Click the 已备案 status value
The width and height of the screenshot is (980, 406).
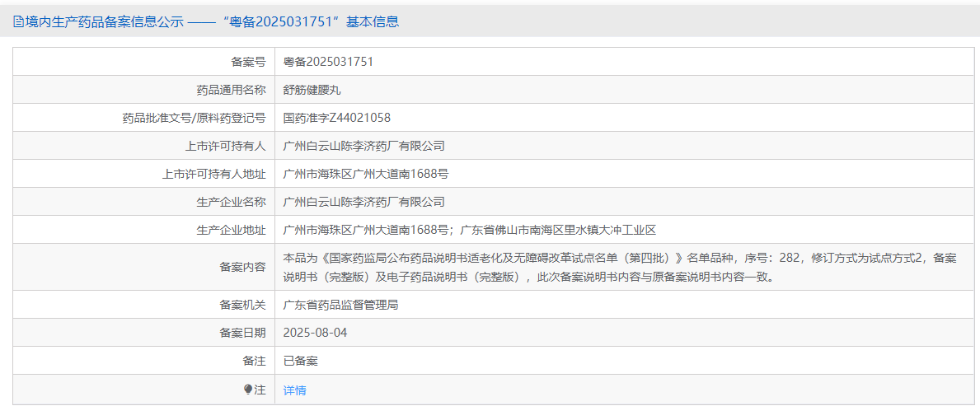300,361
